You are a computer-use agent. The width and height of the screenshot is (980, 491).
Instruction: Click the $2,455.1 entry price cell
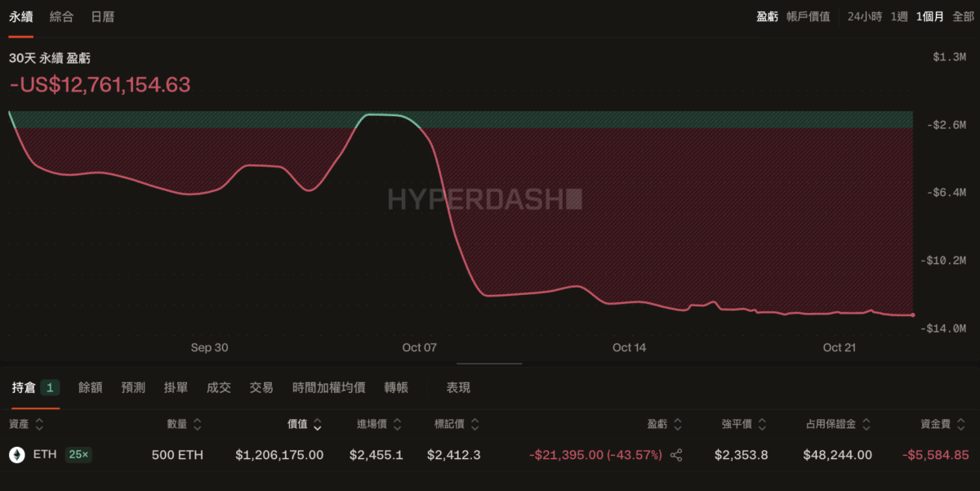(376, 455)
